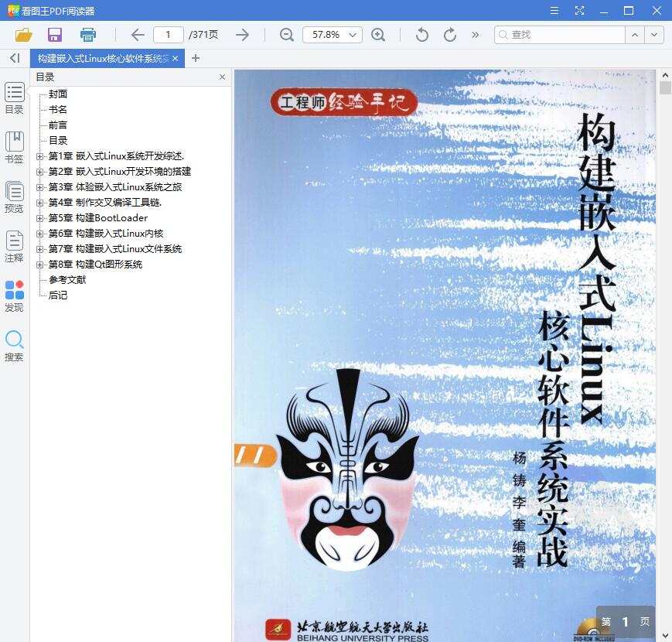Viewport: 672px width, 642px height.
Task: Expand 第5章 构建BootLoader
Action: (x=40, y=218)
